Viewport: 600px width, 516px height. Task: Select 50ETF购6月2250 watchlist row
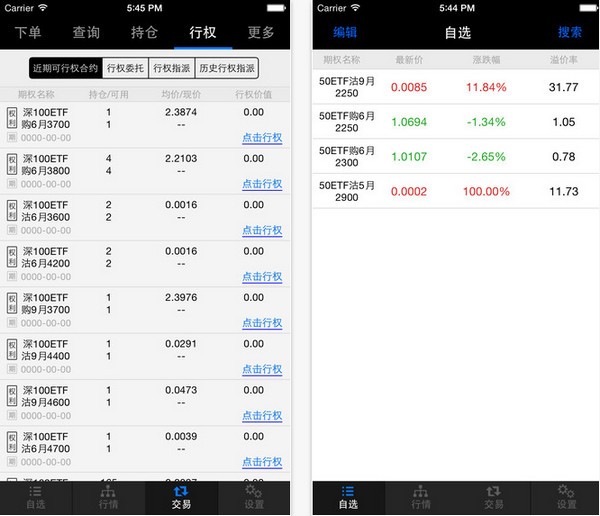click(x=456, y=122)
